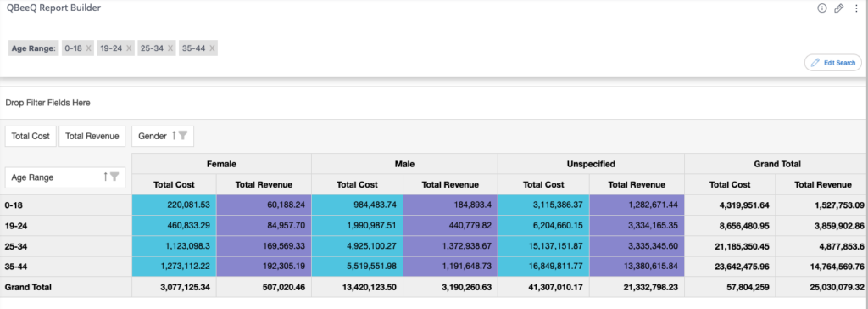The image size is (868, 309).
Task: Click the Unspecified column group header
Action: coord(591,164)
